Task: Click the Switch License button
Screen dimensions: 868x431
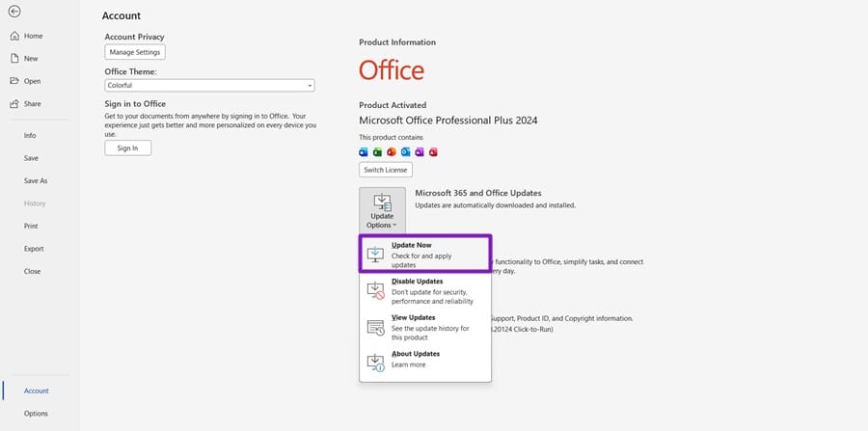Action: pyautogui.click(x=385, y=170)
